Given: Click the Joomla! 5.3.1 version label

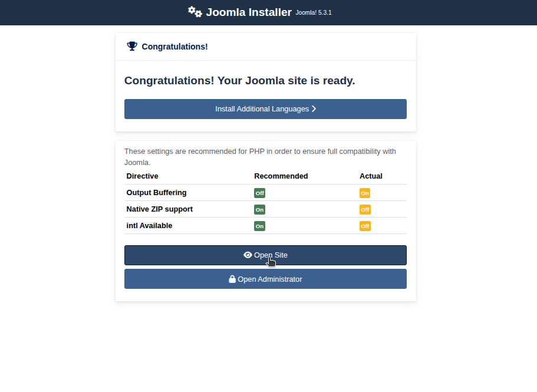Looking at the screenshot, I should click(314, 12).
